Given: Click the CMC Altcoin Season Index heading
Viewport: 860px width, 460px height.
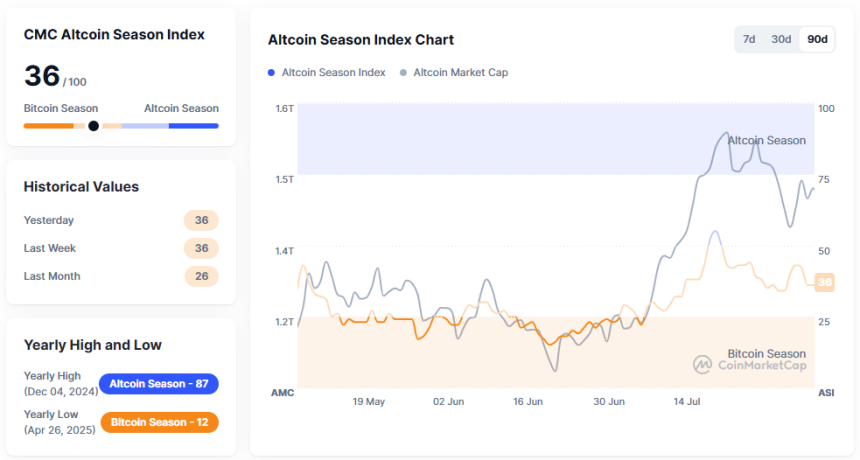Looking at the screenshot, I should point(114,34).
